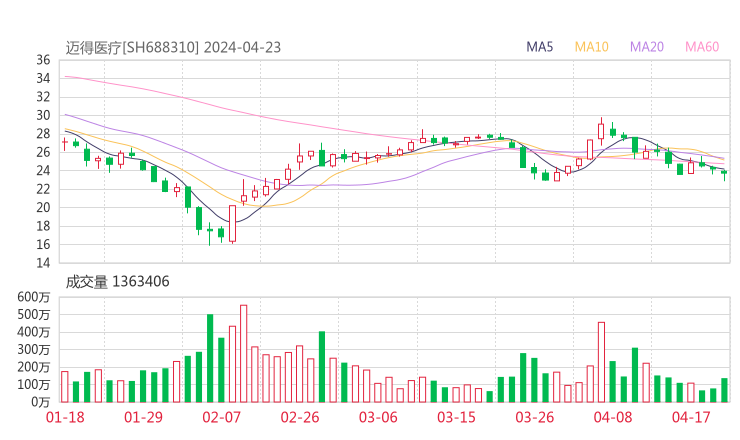Click the MA10 legend label

click(591, 47)
